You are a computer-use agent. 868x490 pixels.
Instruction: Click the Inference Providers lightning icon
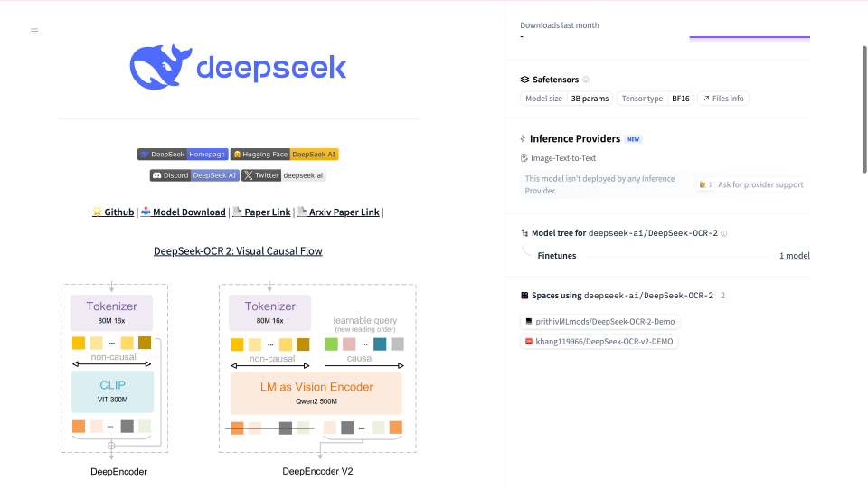click(523, 139)
